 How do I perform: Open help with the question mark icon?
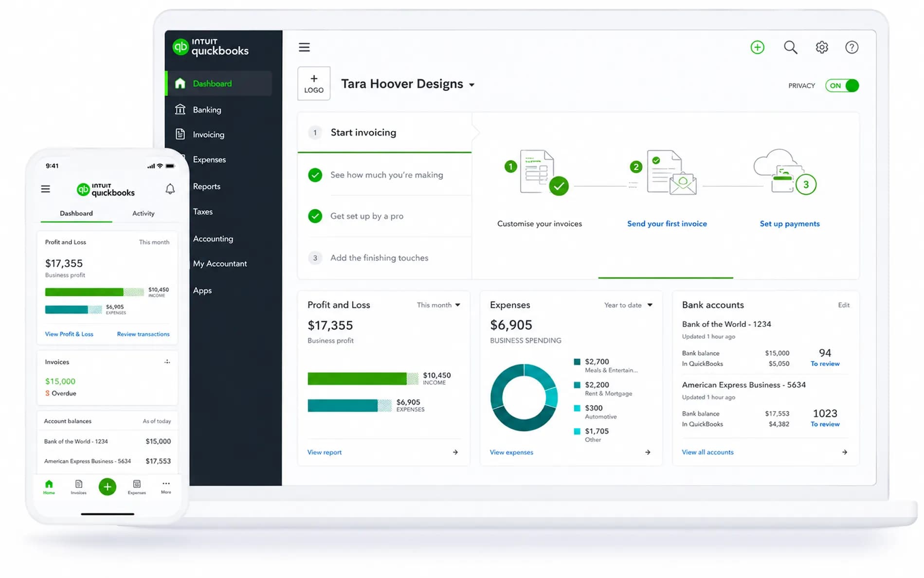[x=852, y=47]
